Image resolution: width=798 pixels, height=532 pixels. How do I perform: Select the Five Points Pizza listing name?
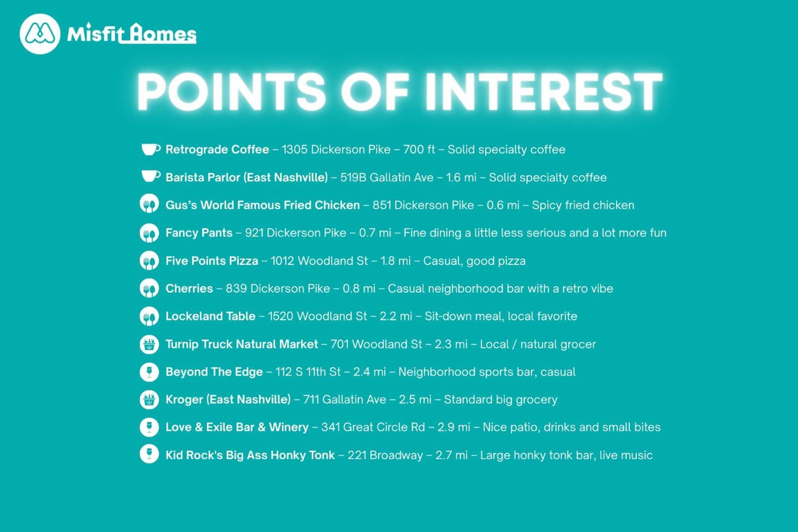tap(211, 261)
